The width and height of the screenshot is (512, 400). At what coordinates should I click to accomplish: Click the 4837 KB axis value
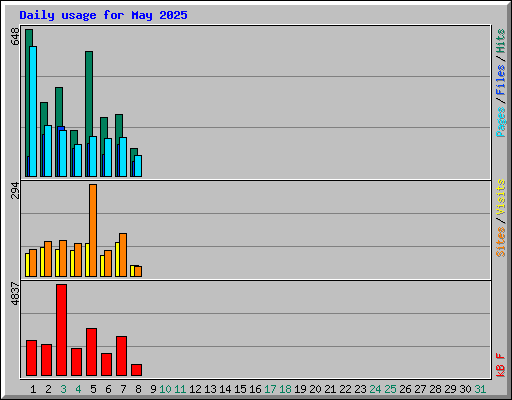(15, 294)
